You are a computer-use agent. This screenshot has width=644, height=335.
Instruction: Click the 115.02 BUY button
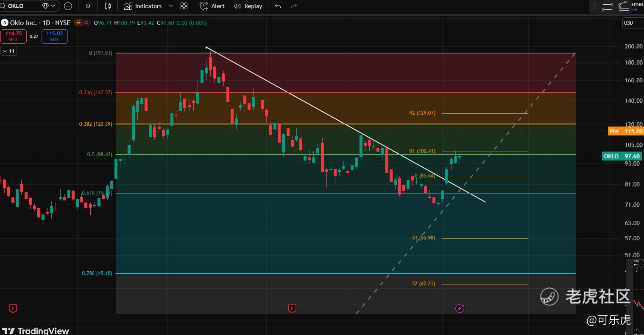click(x=55, y=37)
